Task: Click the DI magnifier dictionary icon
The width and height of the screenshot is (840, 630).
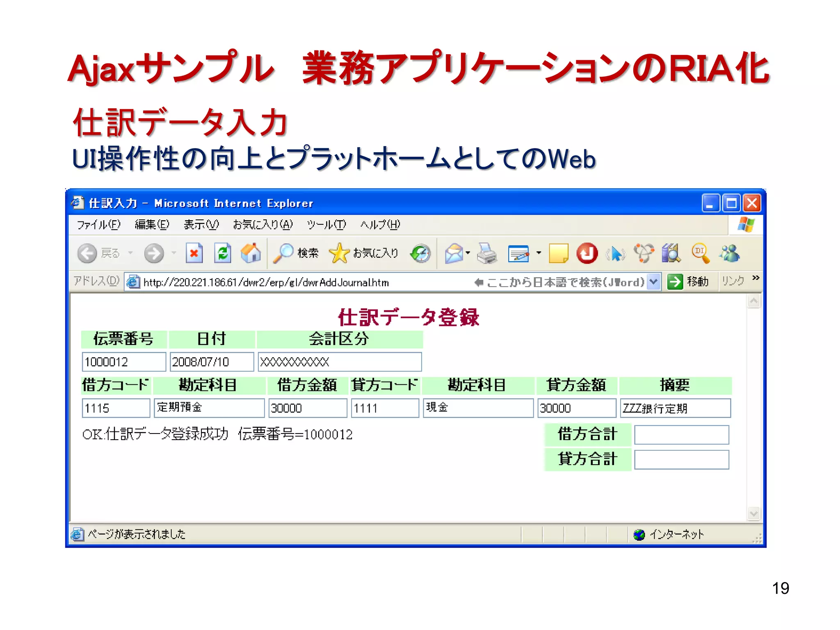Action: pos(701,253)
